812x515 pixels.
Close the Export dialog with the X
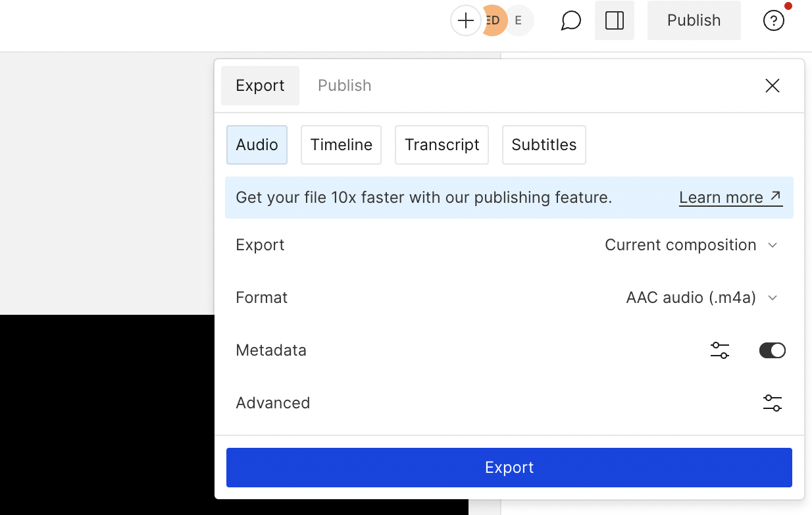[x=772, y=86]
